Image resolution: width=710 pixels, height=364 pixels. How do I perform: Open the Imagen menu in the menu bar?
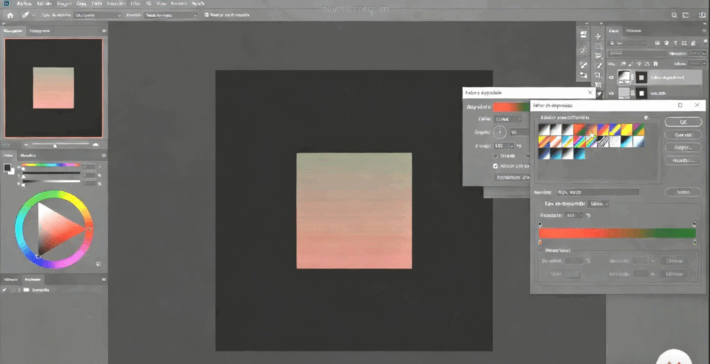pos(64,3)
